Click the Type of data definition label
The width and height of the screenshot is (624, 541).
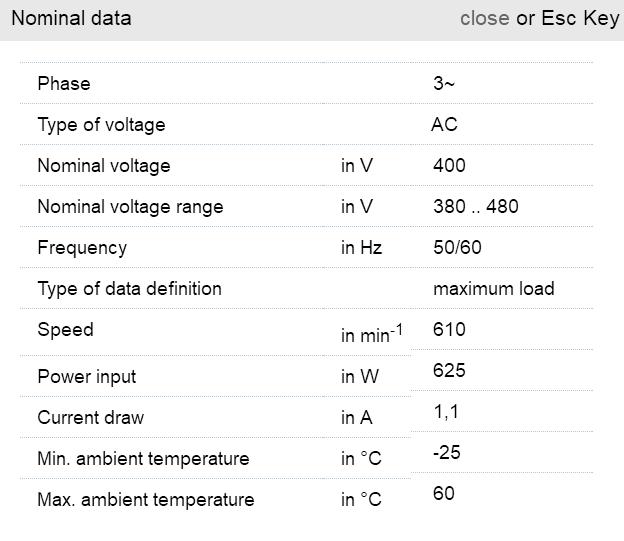(x=129, y=288)
